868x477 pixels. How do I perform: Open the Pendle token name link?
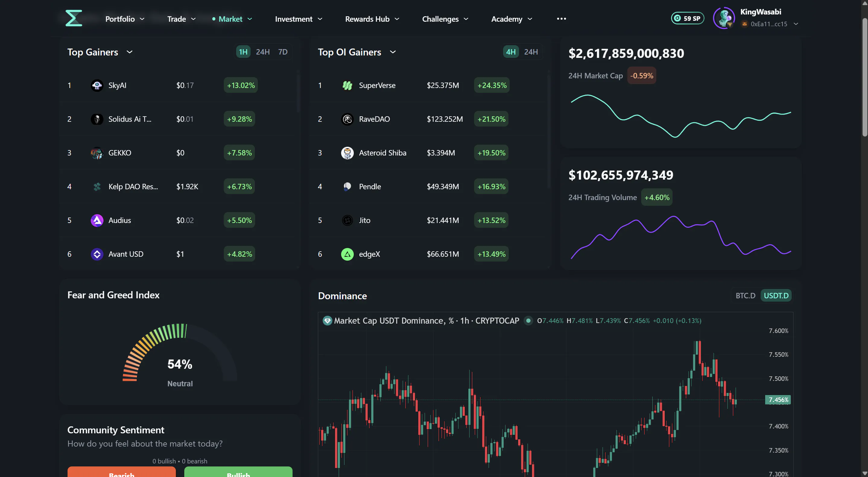click(370, 187)
